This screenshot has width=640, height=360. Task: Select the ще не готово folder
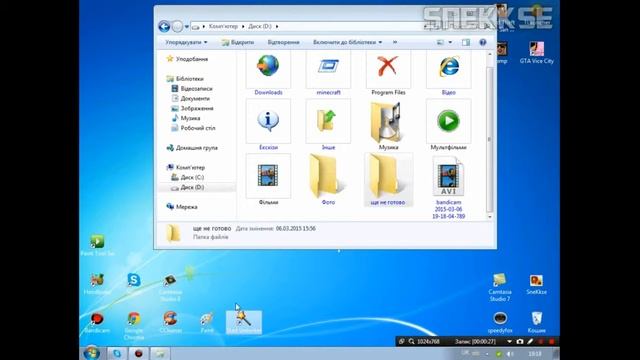(388, 180)
